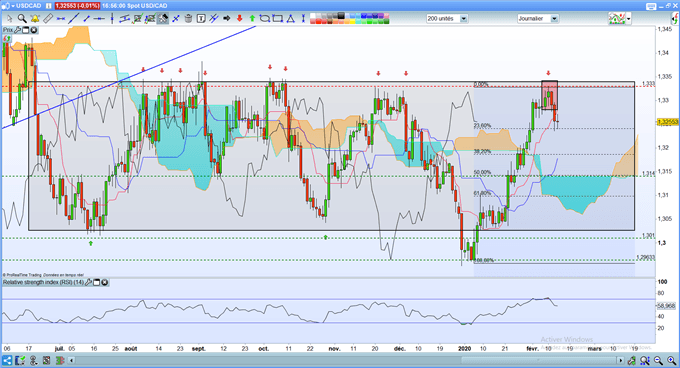The width and height of the screenshot is (680, 368).
Task: Zoom in with plus magnifier
Action: pyautogui.click(x=671, y=360)
